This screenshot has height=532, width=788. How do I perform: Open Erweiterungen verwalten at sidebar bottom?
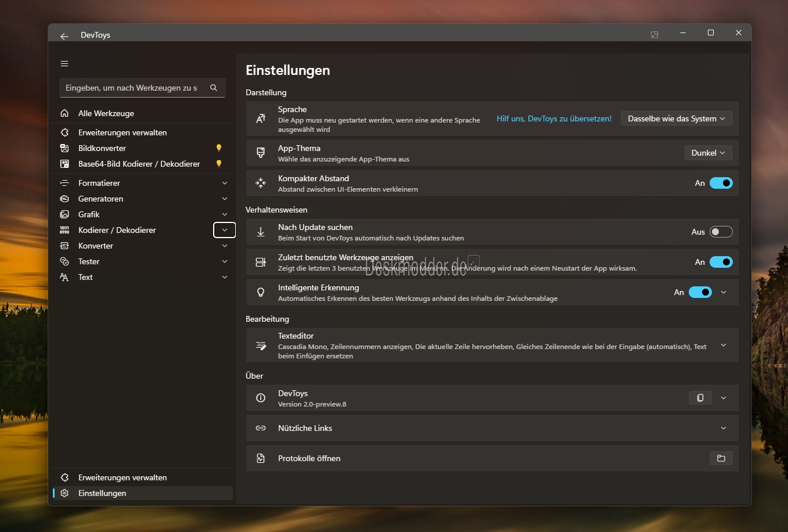point(143,477)
